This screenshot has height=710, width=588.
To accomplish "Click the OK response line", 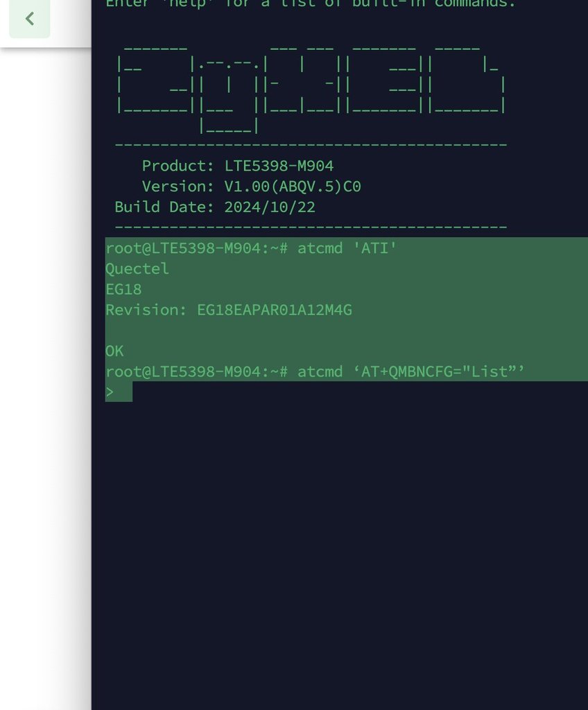I will 114,351.
